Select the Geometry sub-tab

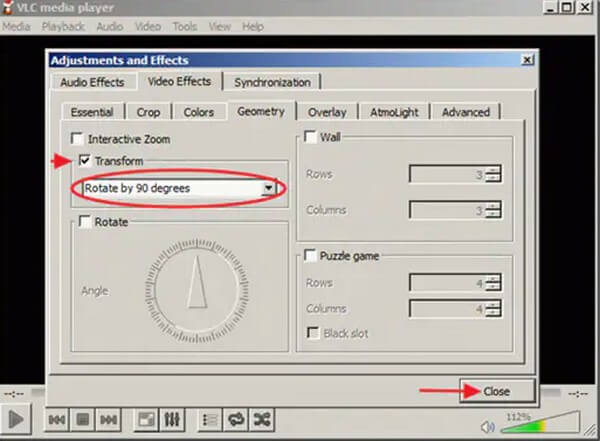point(261,111)
